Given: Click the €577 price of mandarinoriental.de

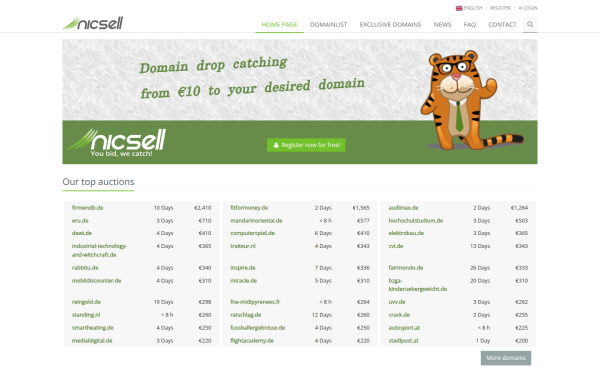Looking at the screenshot, I should point(363,221).
